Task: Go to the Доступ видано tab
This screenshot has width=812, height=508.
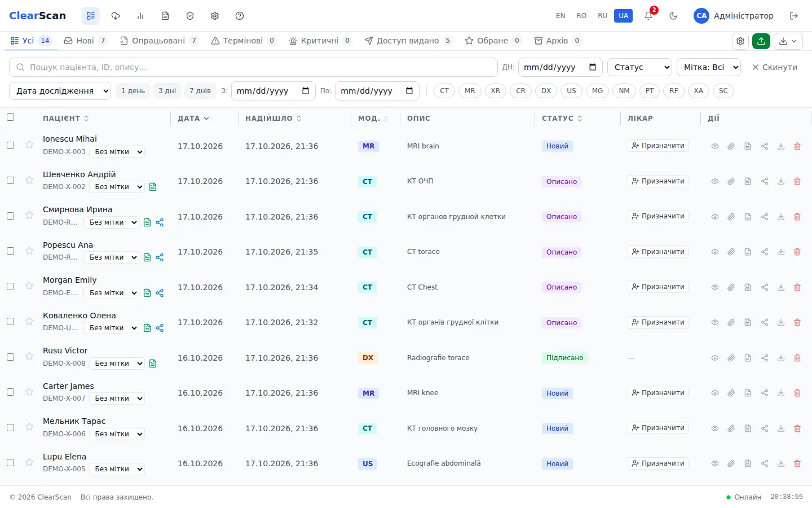Action: click(x=408, y=41)
